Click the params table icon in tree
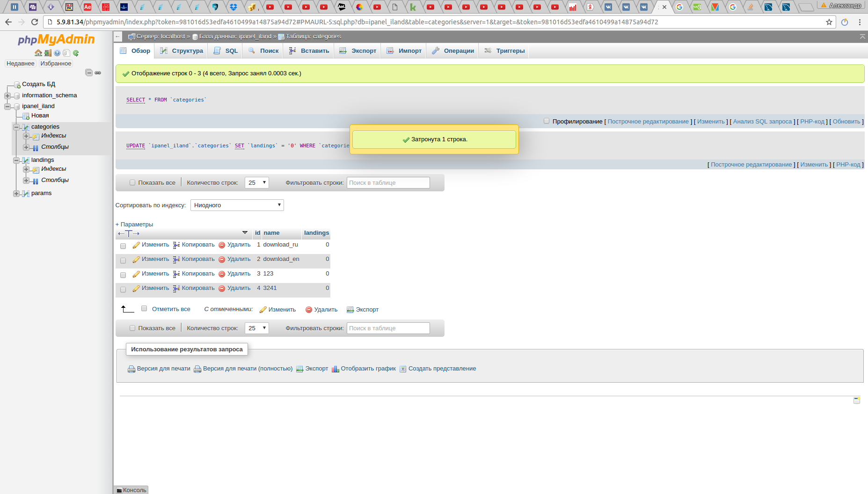 point(26,194)
